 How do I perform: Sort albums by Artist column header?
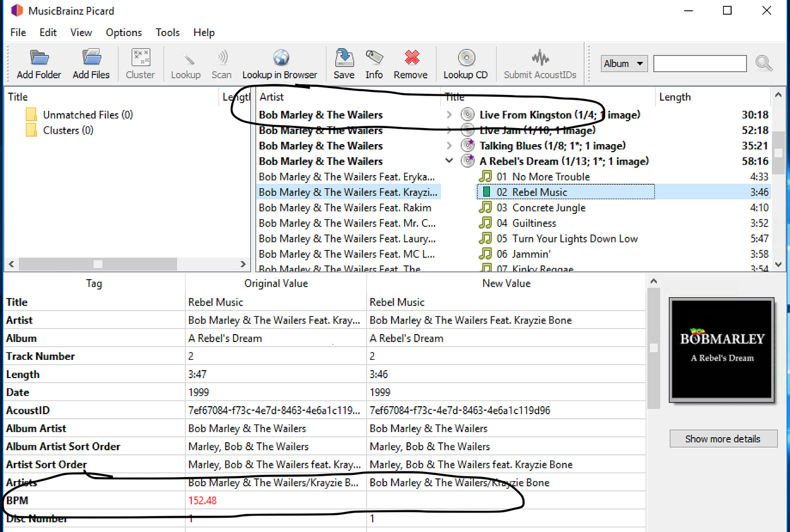[347, 97]
